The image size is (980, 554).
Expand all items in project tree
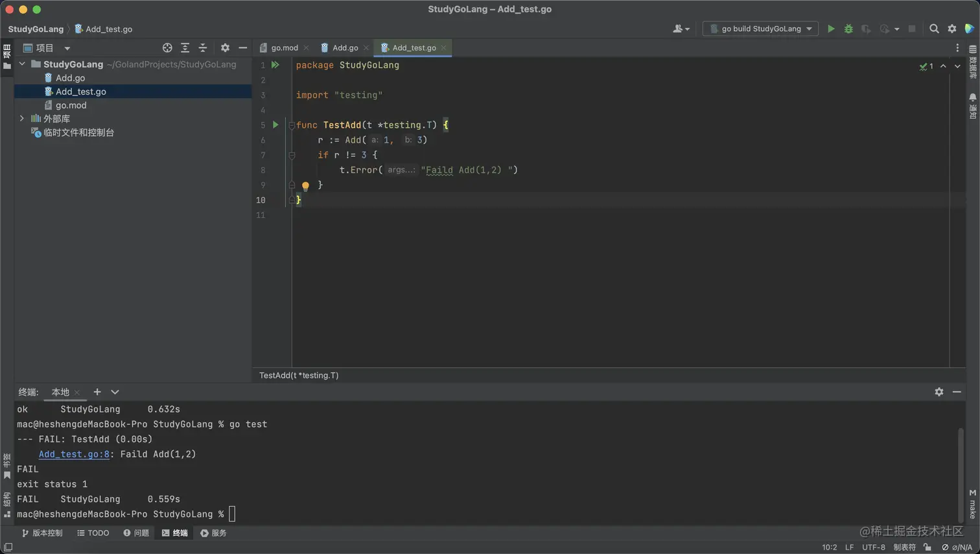click(x=185, y=48)
